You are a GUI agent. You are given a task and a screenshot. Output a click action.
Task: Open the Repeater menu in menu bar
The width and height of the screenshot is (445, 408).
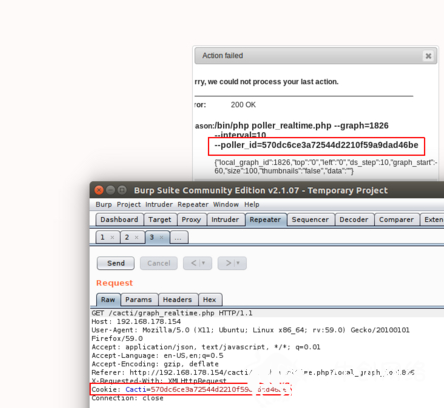click(x=193, y=204)
